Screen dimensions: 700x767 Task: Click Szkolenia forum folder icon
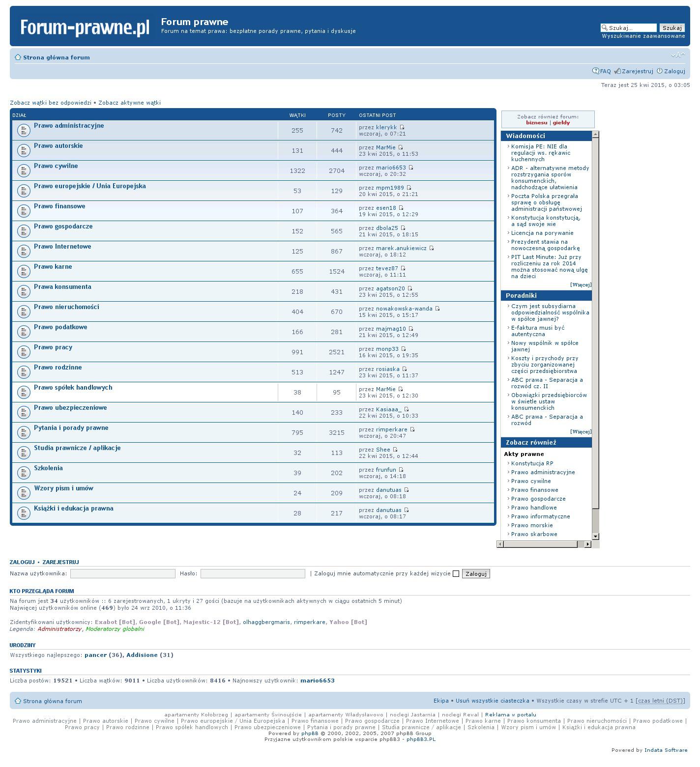coord(24,473)
